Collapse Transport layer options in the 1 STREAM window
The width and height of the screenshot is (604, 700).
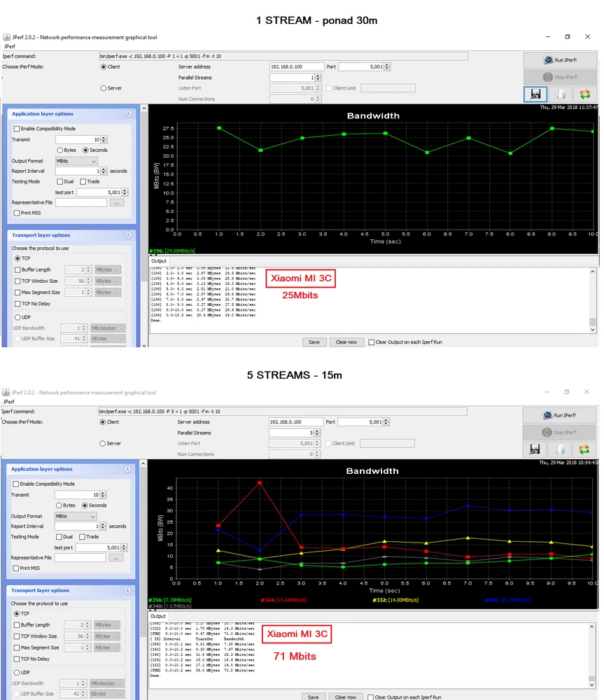[128, 235]
